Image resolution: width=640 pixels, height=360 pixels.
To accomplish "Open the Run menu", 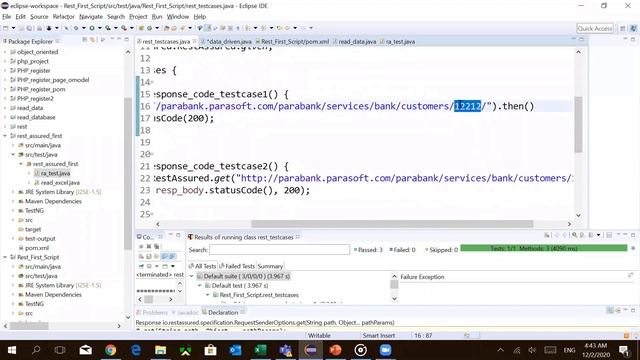I will click(157, 17).
